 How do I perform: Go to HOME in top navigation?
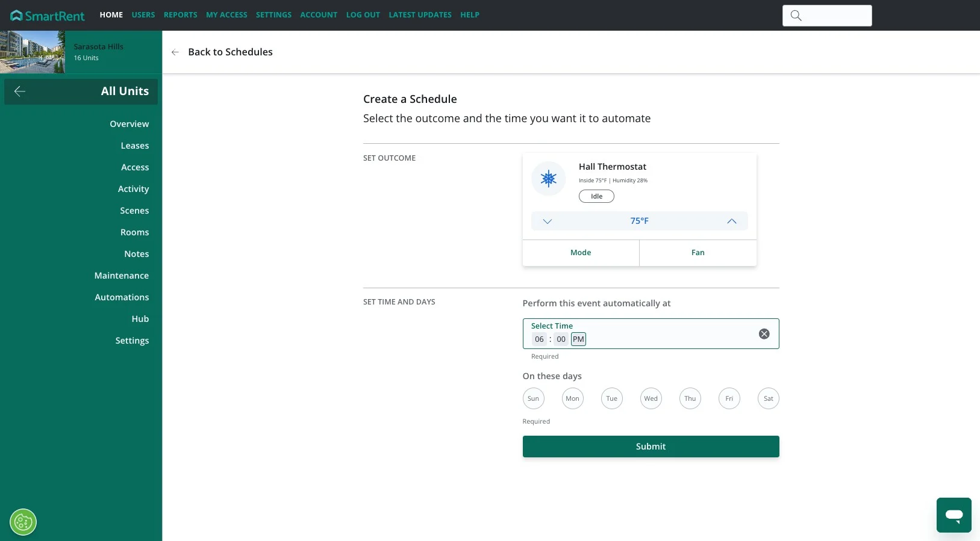tap(111, 15)
